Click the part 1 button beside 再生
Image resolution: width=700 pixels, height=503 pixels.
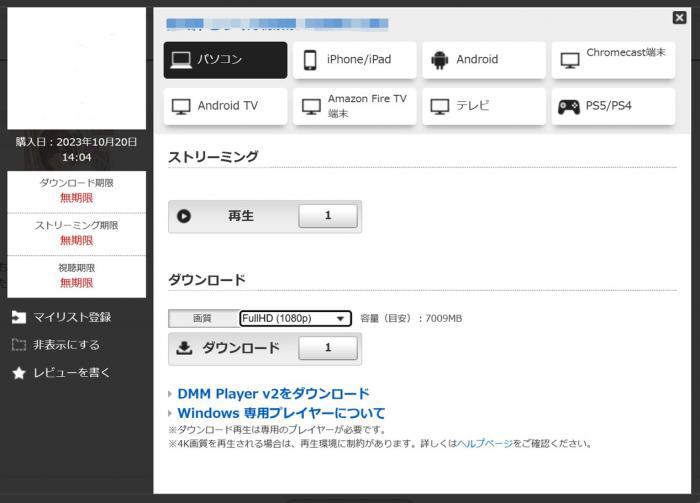tap(328, 216)
